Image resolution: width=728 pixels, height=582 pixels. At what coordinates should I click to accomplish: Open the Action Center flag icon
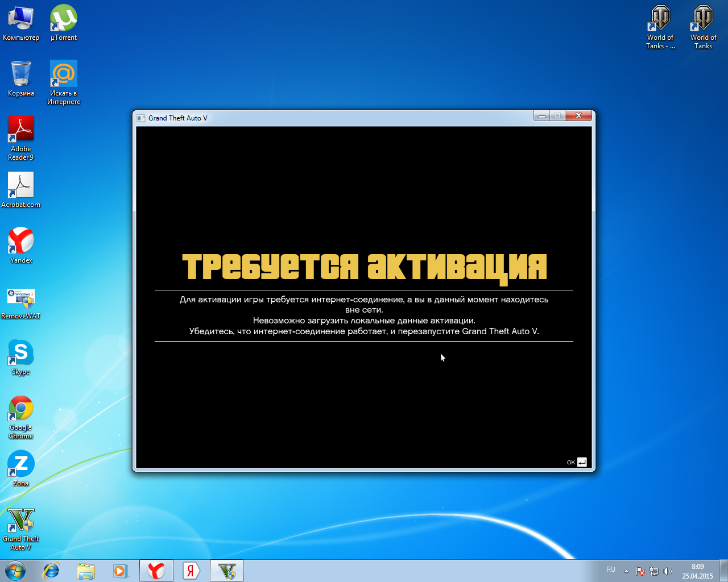640,571
